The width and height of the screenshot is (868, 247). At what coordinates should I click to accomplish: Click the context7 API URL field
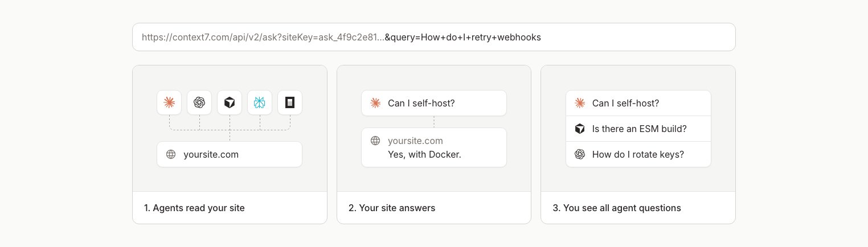433,37
